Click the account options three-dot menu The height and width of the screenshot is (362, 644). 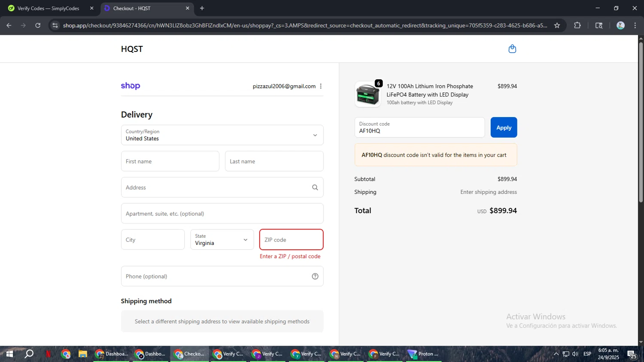coord(321,86)
